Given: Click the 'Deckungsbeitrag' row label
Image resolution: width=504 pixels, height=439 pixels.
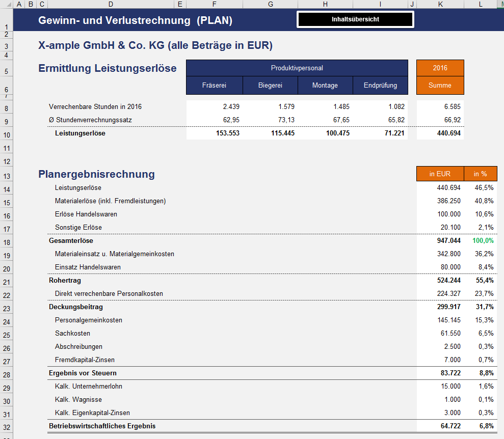Looking at the screenshot, I should point(76,307).
